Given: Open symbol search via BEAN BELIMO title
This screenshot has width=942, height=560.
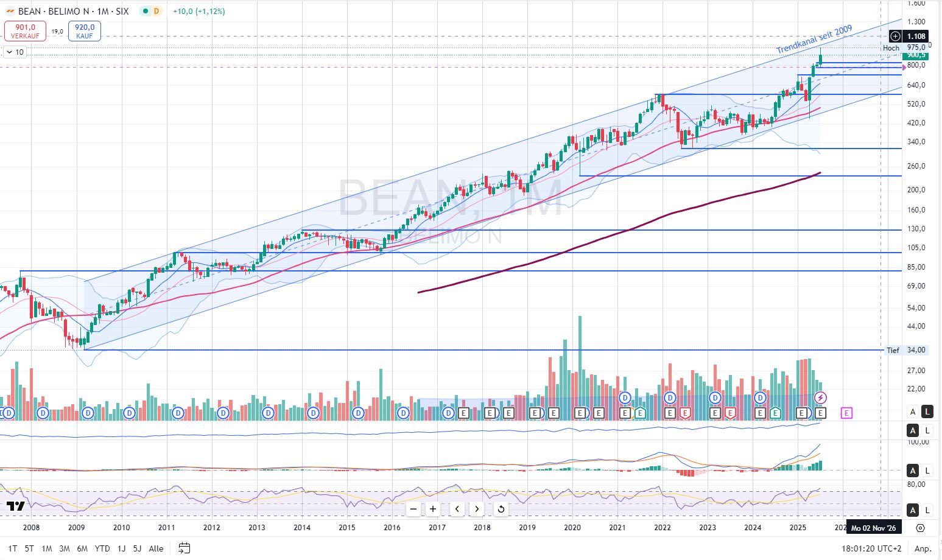Looking at the screenshot, I should coord(73,11).
